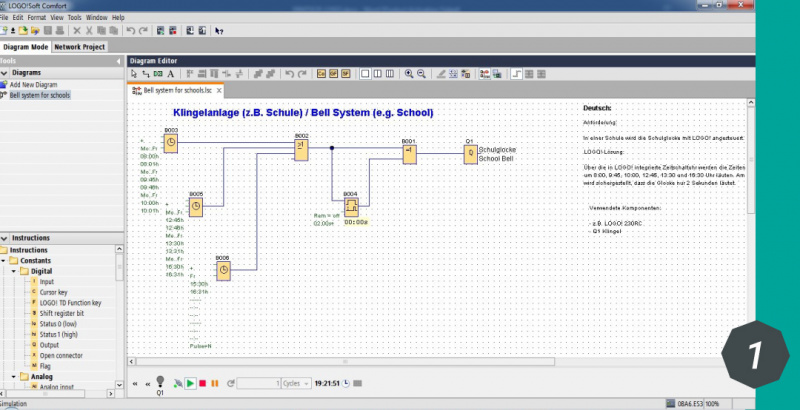Switch to the Network Project tab

pyautogui.click(x=80, y=46)
